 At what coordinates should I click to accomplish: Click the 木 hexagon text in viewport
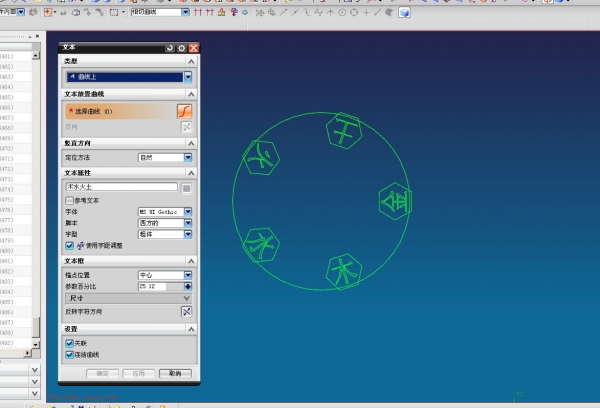coord(344,272)
